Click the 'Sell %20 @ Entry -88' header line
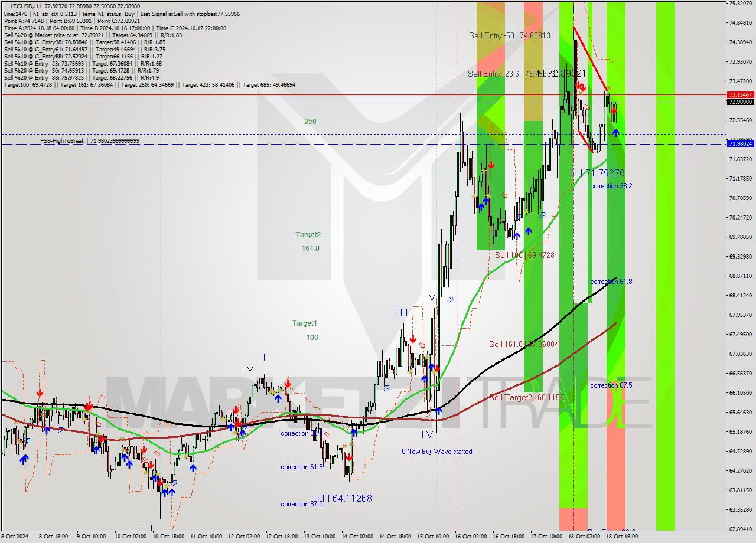 click(82, 77)
